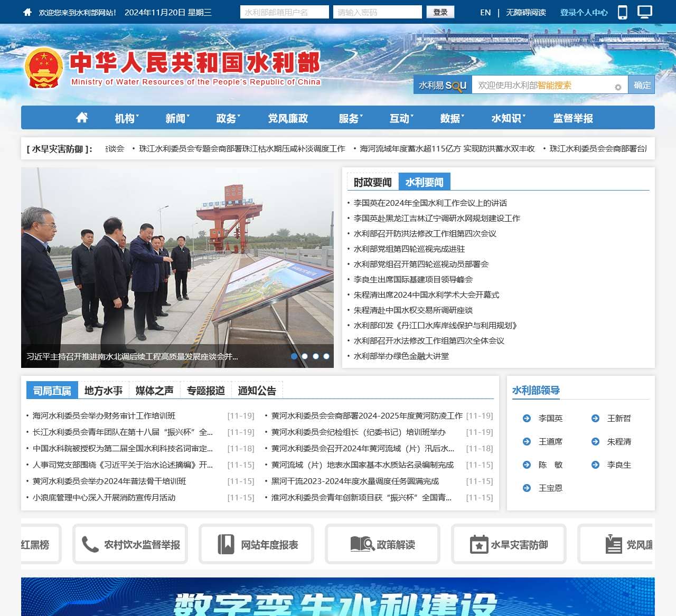
Task: Expand the 新闻 dropdown menu
Action: [x=177, y=118]
